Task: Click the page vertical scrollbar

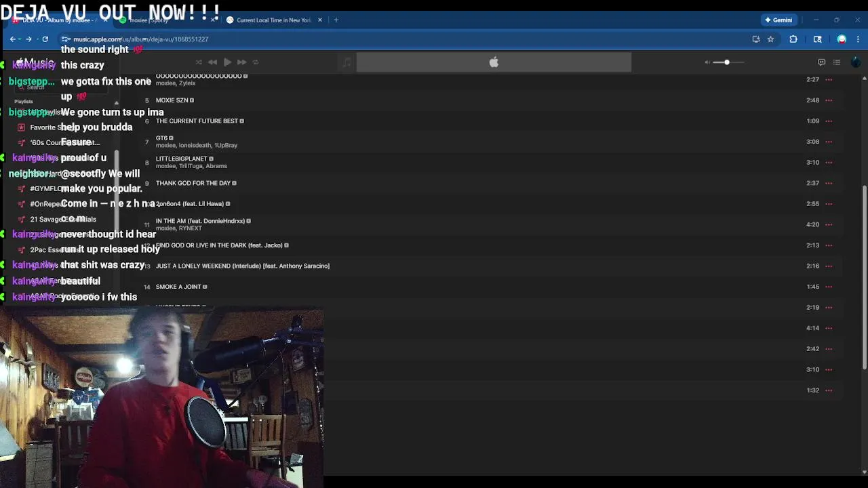Action: 864,278
